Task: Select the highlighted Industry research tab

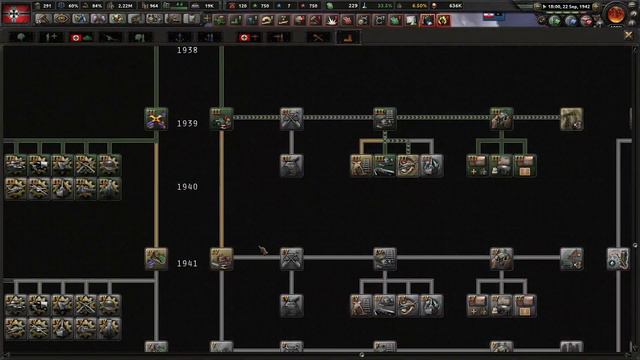Action: click(x=348, y=38)
